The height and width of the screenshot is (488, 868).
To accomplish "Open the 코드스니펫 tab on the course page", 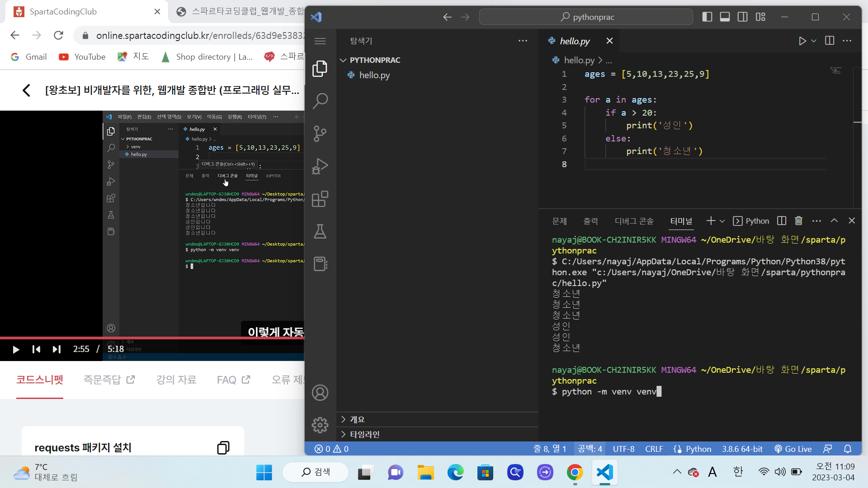I will click(x=40, y=380).
